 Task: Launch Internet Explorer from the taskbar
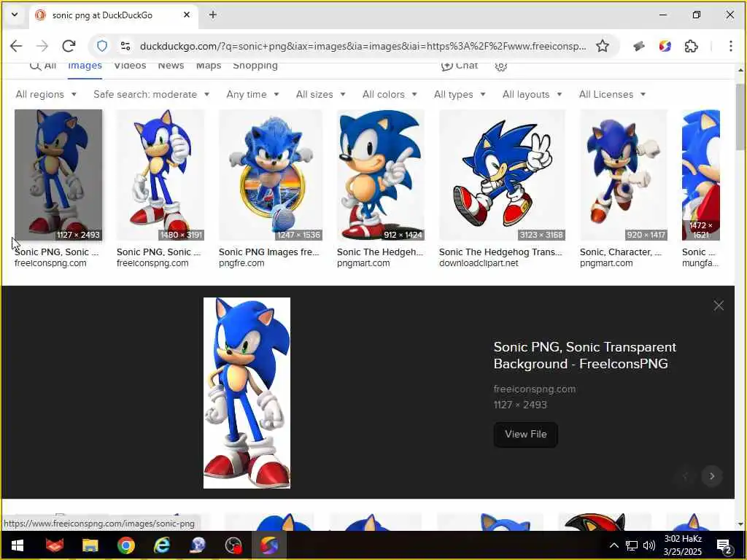click(162, 545)
